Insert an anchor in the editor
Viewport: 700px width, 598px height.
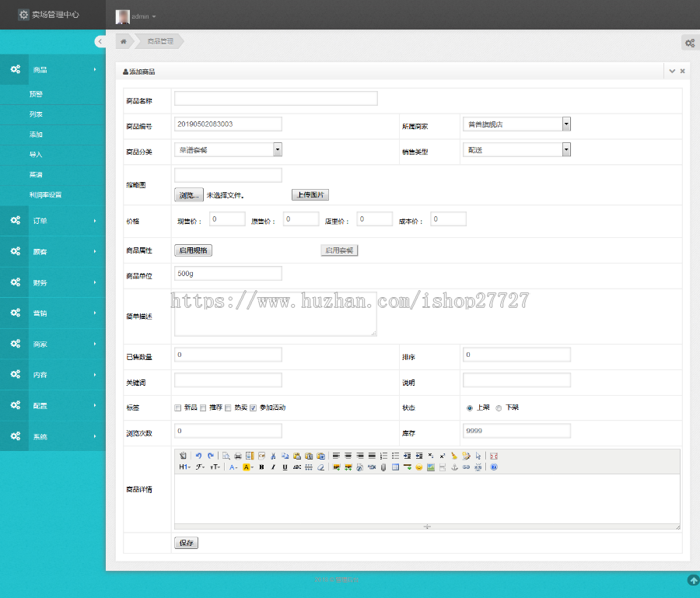454,467
